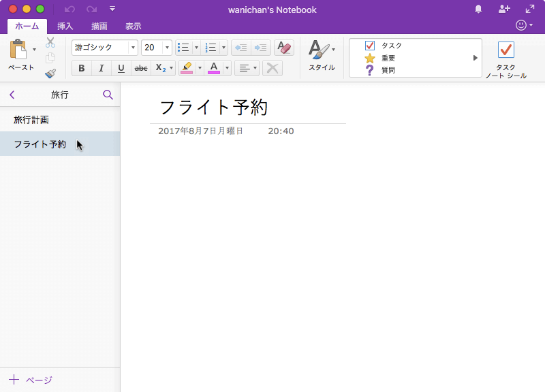Apply the highlighter color
The width and height of the screenshot is (545, 392).
click(x=187, y=68)
